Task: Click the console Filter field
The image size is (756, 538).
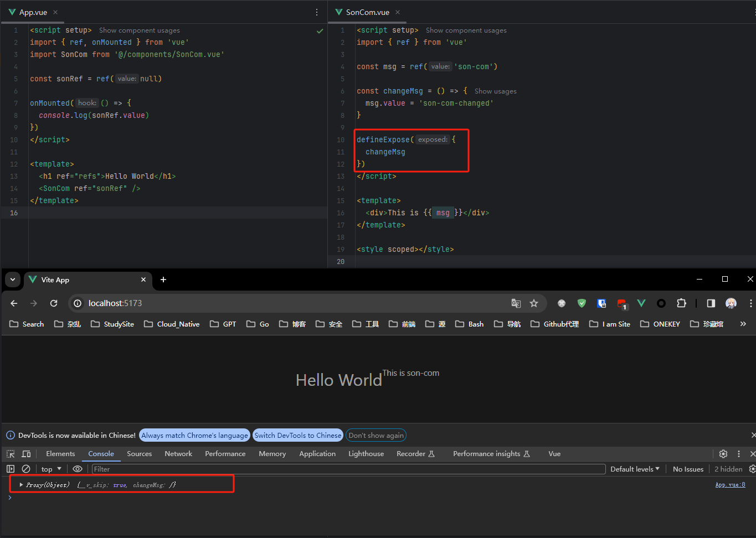Action: click(x=348, y=469)
